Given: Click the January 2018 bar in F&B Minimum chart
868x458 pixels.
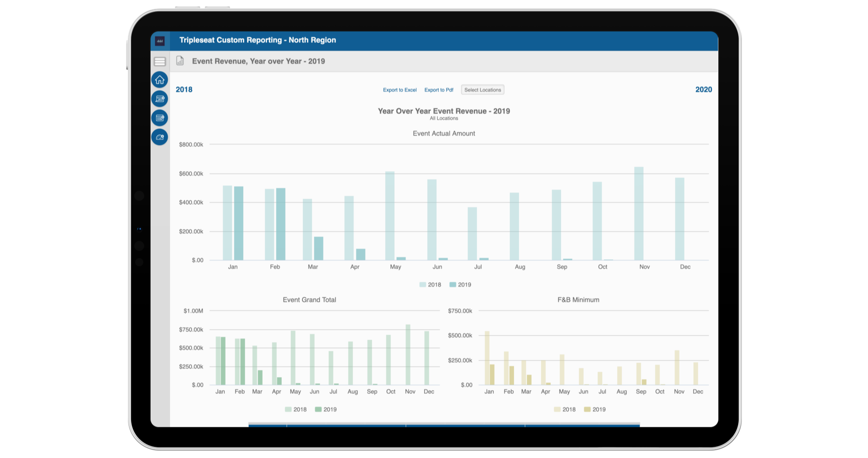Looking at the screenshot, I should (x=487, y=358).
